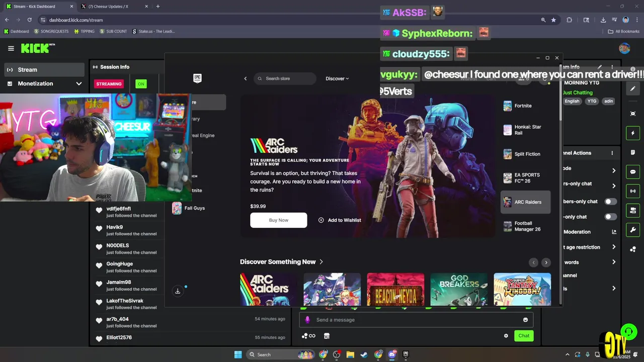This screenshot has height=362, width=644.
Task: Open Channel Actions three-dot menu
Action: (612, 153)
